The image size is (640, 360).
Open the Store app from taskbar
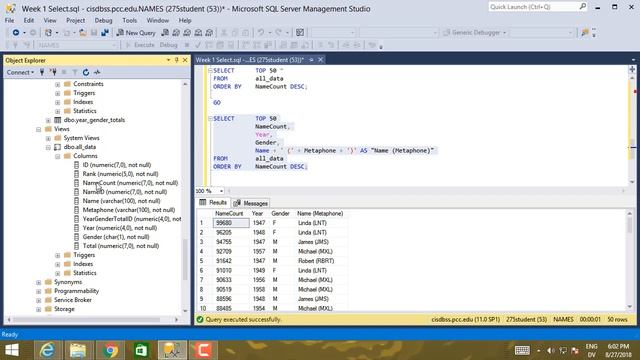[141, 350]
